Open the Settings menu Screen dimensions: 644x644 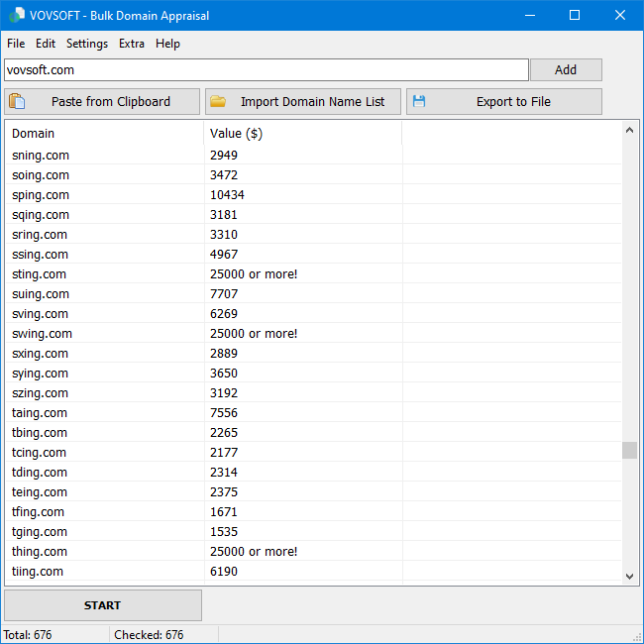(x=87, y=44)
